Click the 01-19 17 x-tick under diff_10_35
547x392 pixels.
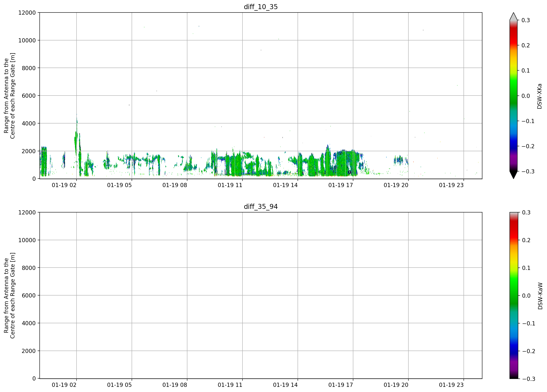pos(341,185)
